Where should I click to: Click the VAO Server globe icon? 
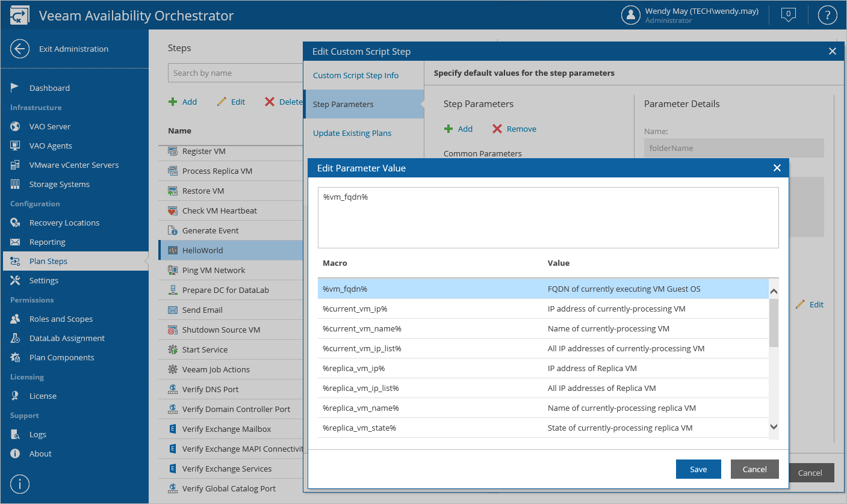click(x=16, y=126)
